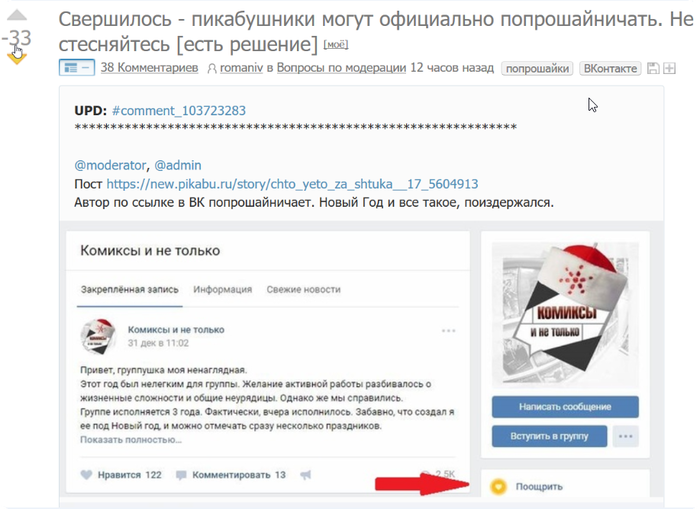This screenshot has width=700, height=509.
Task: Downvote the post with the orange down arrow
Action: [x=17, y=58]
